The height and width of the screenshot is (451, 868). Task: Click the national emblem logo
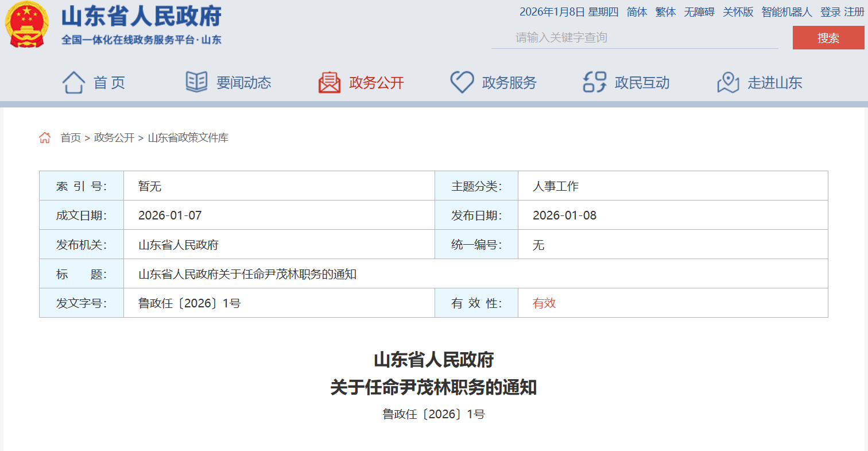(26, 25)
